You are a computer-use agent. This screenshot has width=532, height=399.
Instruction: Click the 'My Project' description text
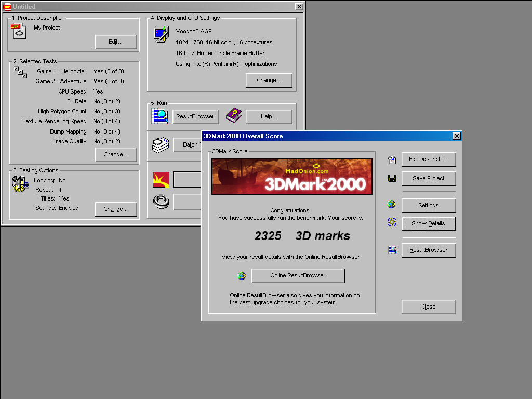(x=47, y=28)
